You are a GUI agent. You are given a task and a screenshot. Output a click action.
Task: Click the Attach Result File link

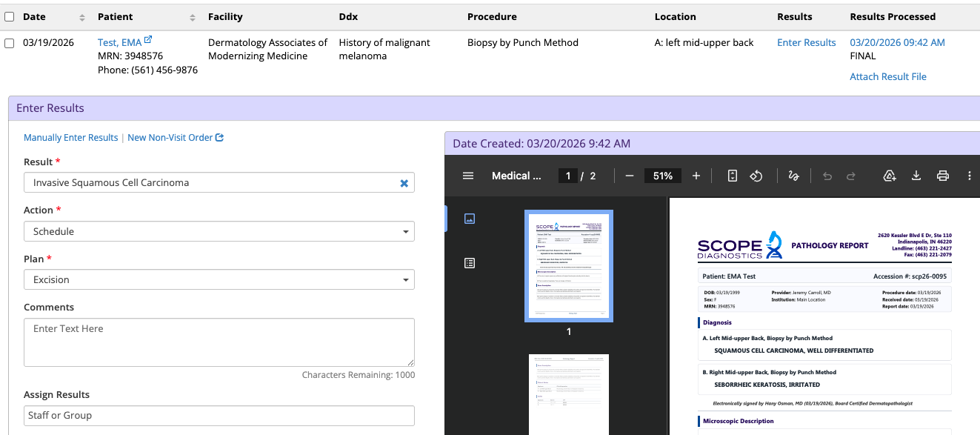click(x=887, y=76)
